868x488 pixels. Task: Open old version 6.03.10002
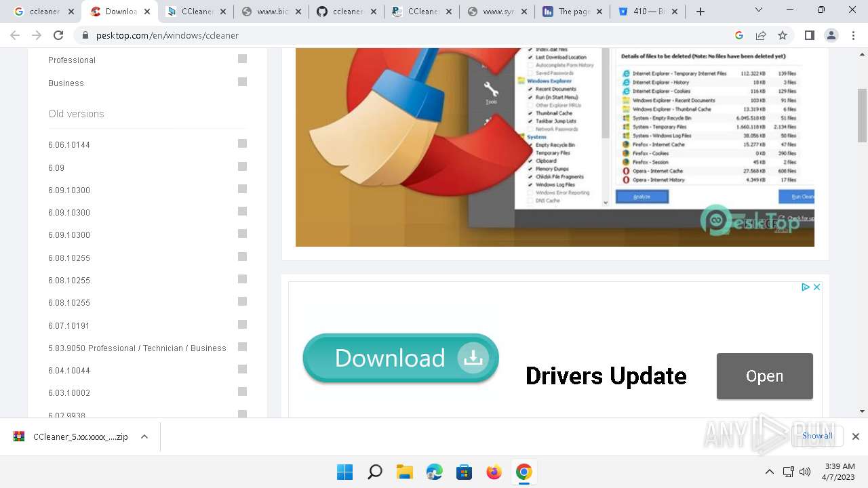(69, 393)
